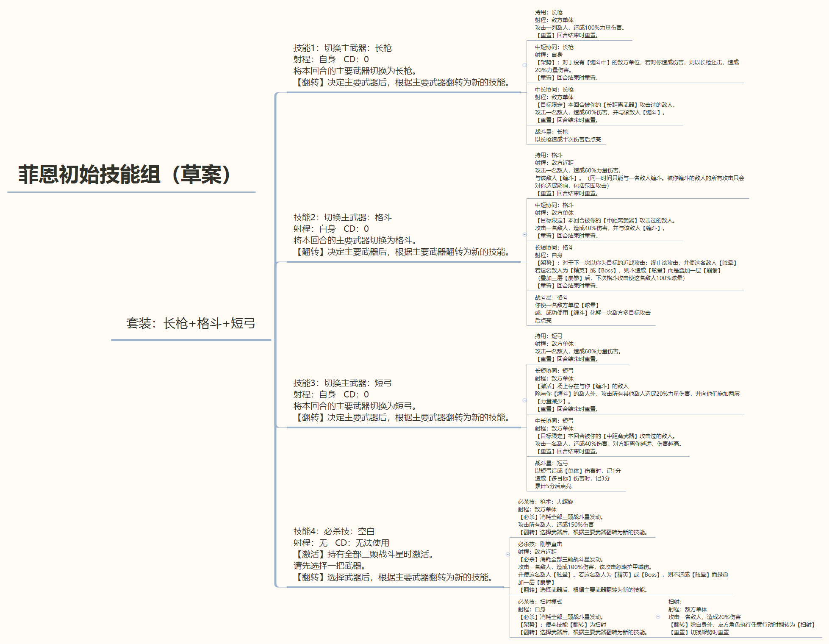The image size is (829, 644).
Task: Select the 必杀技：刚拳直击 subtopic
Action: pos(623,567)
